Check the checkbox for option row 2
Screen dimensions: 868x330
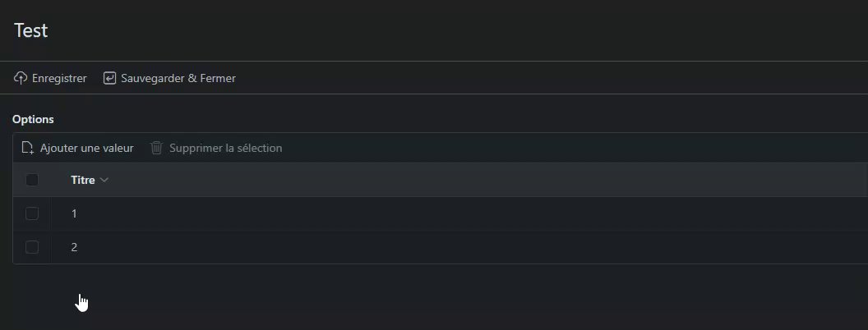tap(32, 247)
